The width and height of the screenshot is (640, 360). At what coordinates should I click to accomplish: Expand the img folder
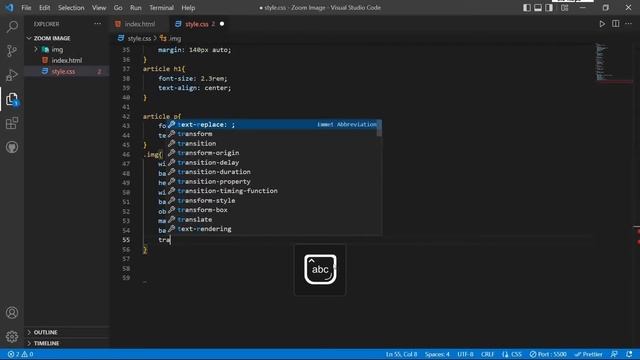point(67,49)
